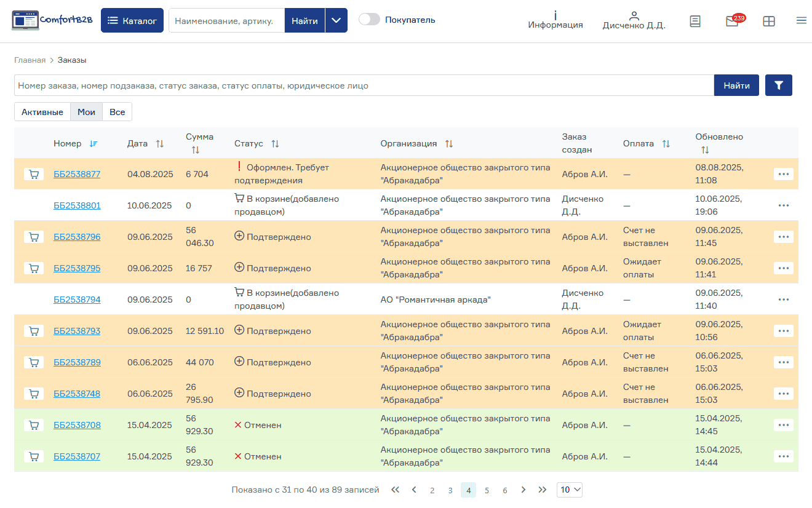The image size is (812, 508).
Task: Open three-dots menu for order ББ2538801
Action: pos(783,205)
